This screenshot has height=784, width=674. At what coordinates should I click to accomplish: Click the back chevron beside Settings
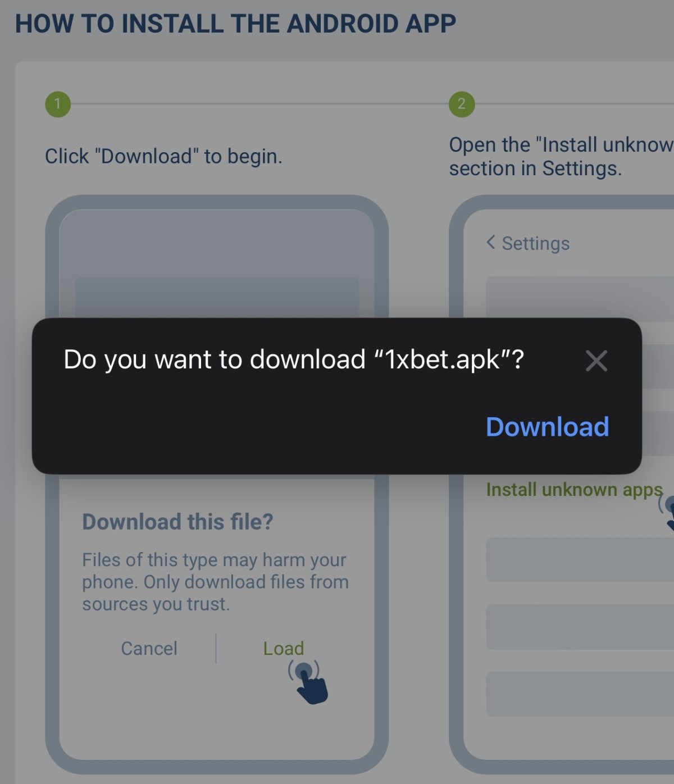point(491,243)
